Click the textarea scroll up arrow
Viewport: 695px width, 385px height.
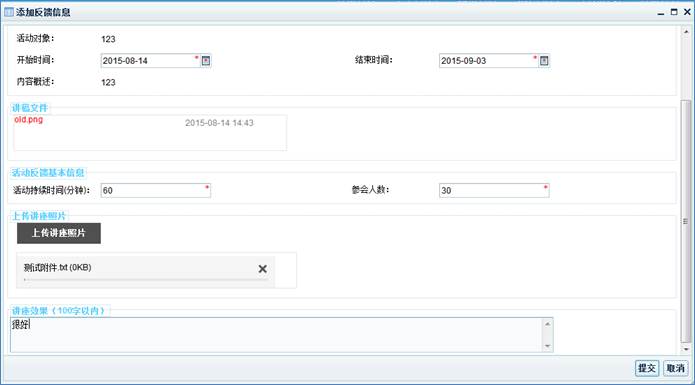pyautogui.click(x=547, y=324)
